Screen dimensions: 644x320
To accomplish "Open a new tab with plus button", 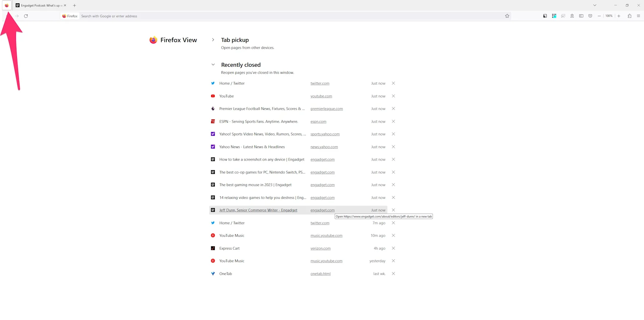I will (x=74, y=6).
